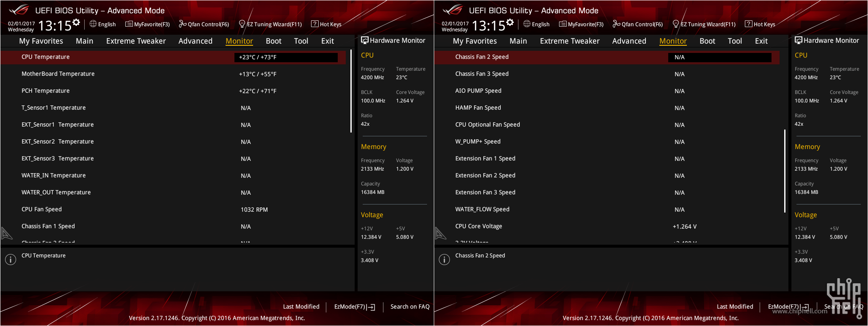Click Hardware Monitor icon in left window
Image resolution: width=868 pixels, height=326 pixels.
tap(365, 40)
